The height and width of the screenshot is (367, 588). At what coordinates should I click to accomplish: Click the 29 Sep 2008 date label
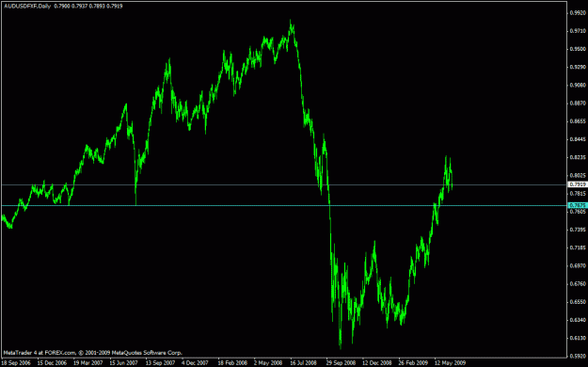tap(341, 363)
